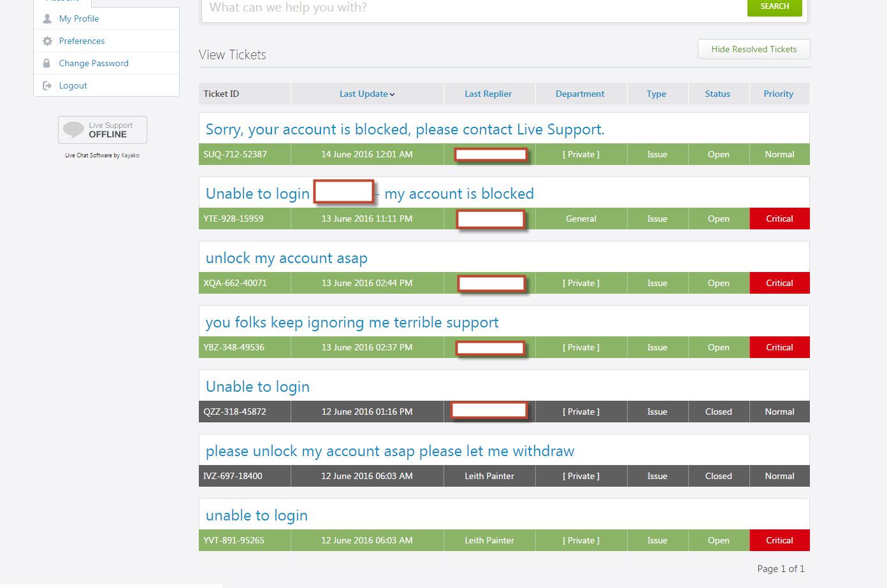
Task: Open closed ticket titled 'Unable to login'
Action: (257, 387)
